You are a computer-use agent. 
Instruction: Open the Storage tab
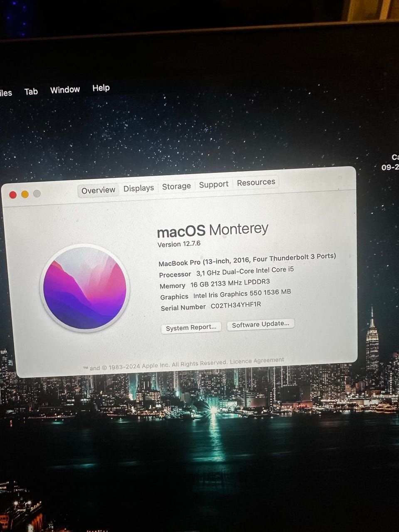[x=176, y=186]
